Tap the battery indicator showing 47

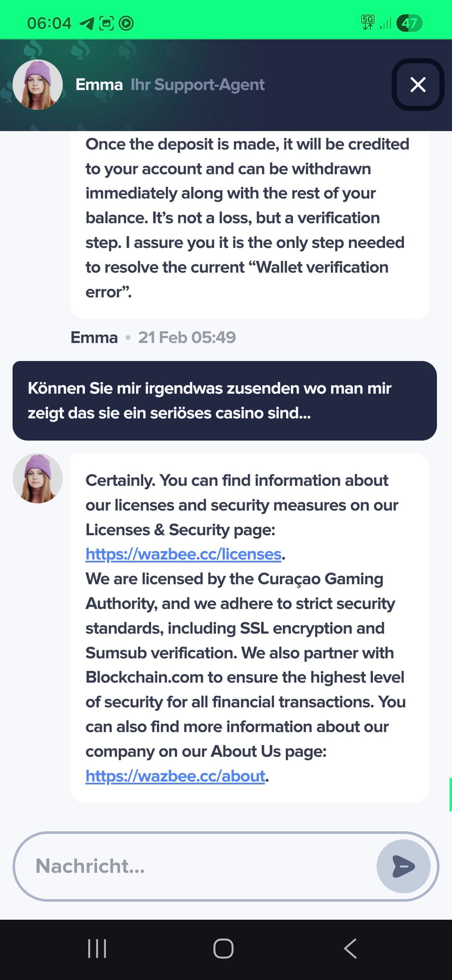tap(409, 23)
